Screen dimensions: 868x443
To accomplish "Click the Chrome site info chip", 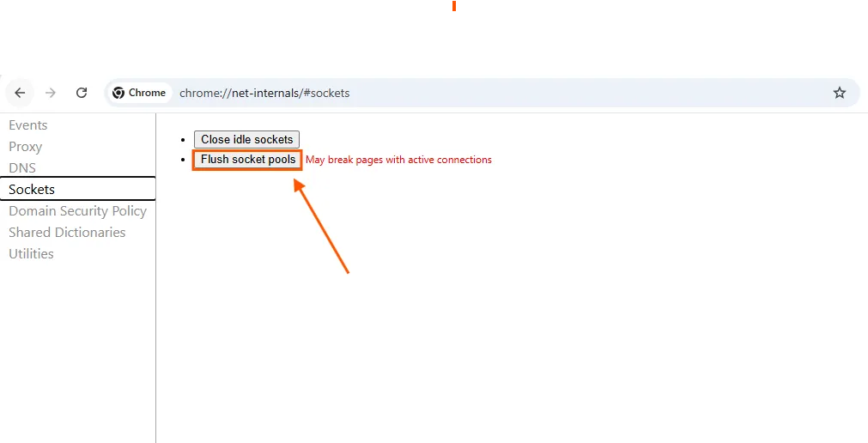I will click(139, 93).
